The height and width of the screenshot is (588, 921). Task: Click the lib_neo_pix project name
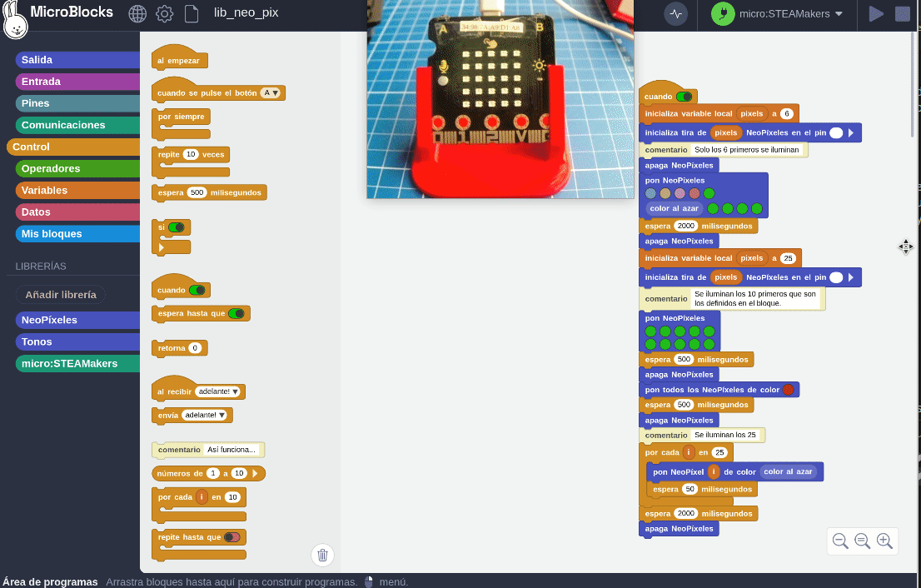(246, 12)
